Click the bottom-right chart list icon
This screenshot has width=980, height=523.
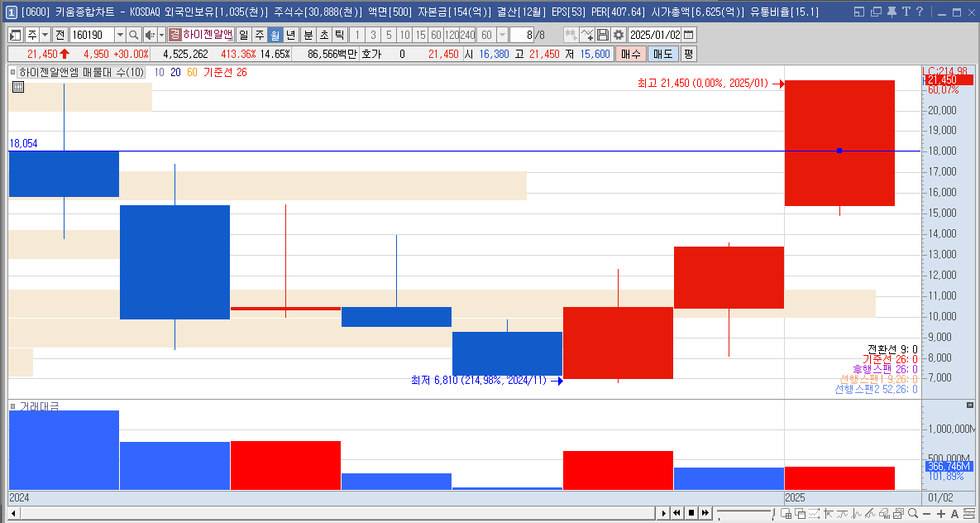tap(969, 514)
